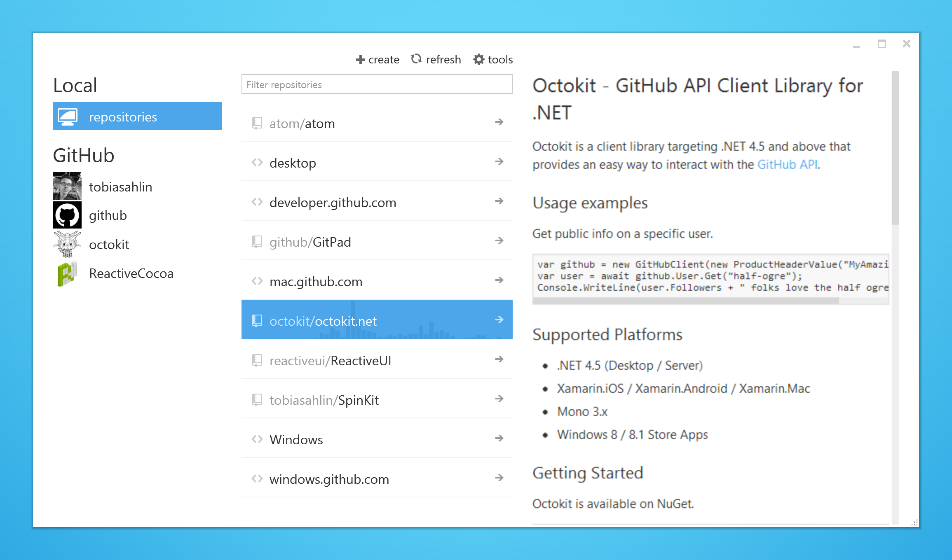Select the Windows repository name
This screenshot has height=560, width=952.
click(x=296, y=440)
